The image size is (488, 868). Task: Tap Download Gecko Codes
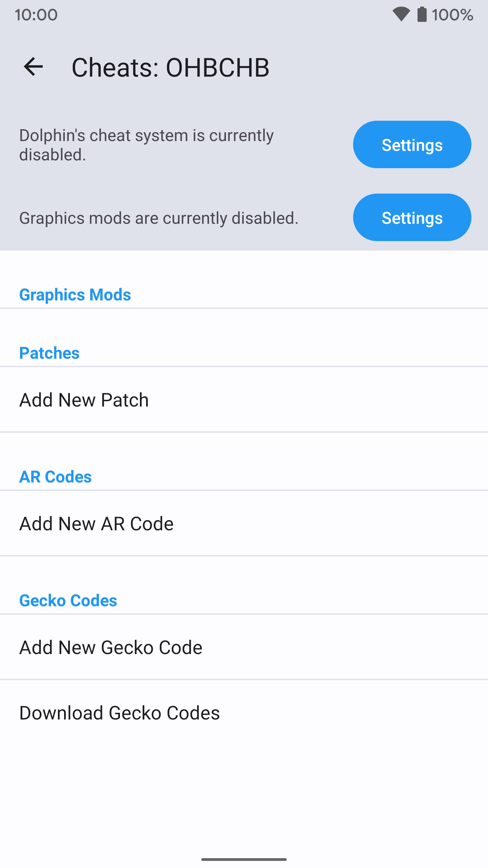[119, 712]
